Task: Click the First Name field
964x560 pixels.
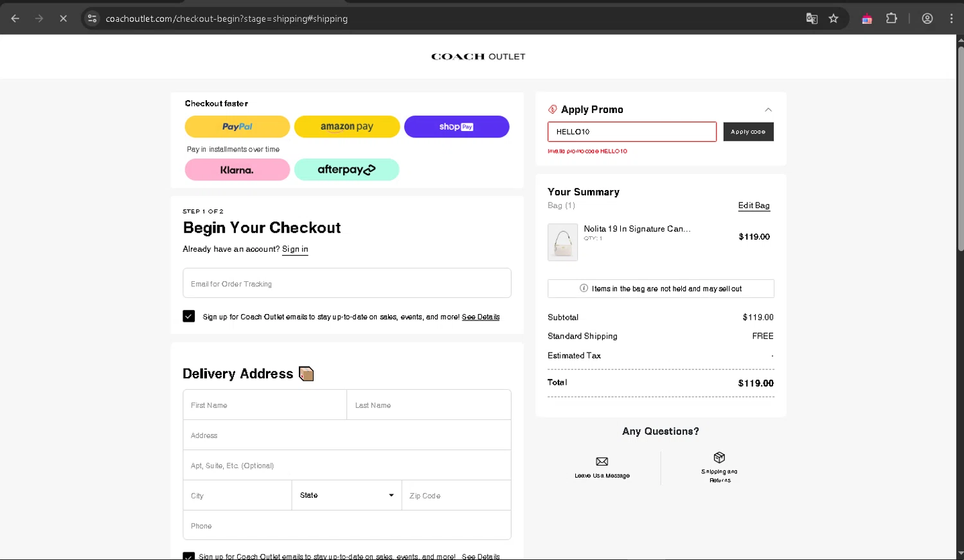Action: click(265, 405)
